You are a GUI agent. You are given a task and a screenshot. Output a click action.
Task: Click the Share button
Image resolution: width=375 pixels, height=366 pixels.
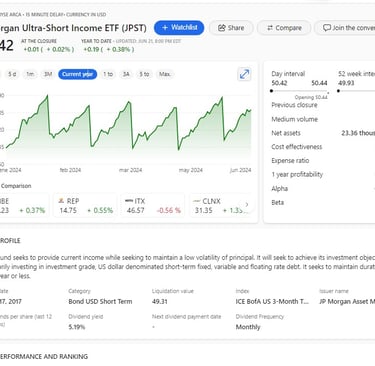231,28
